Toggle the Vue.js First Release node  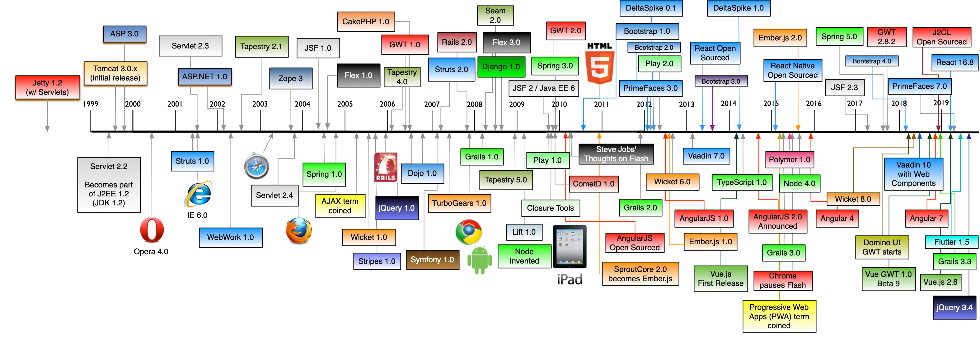[x=718, y=281]
